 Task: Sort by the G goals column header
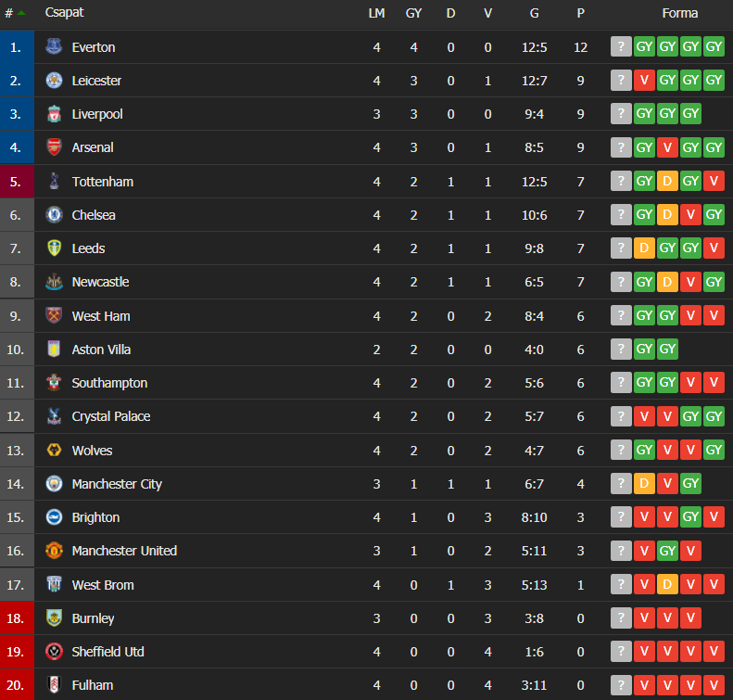tap(535, 13)
